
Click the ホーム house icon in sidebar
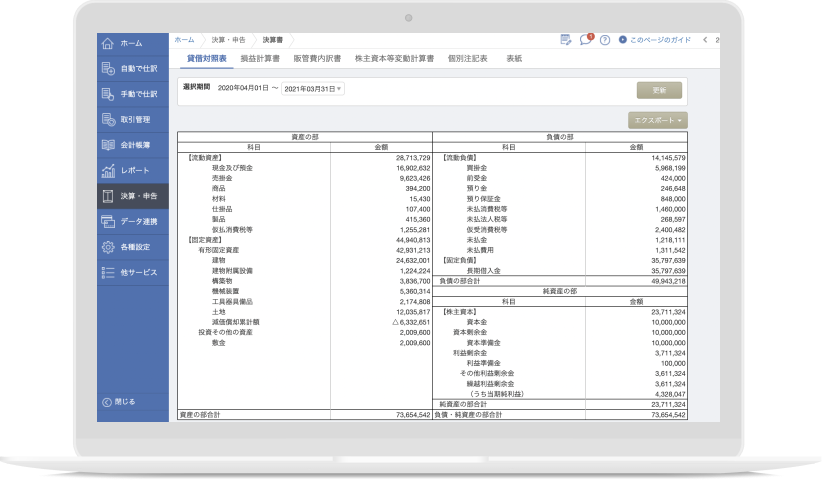tap(108, 43)
